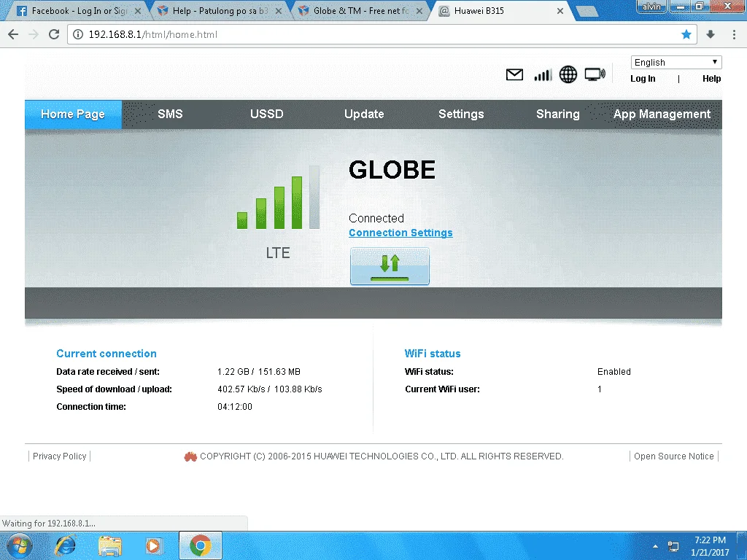The width and height of the screenshot is (747, 560).
Task: Click the header signal strength icon
Action: [x=543, y=75]
